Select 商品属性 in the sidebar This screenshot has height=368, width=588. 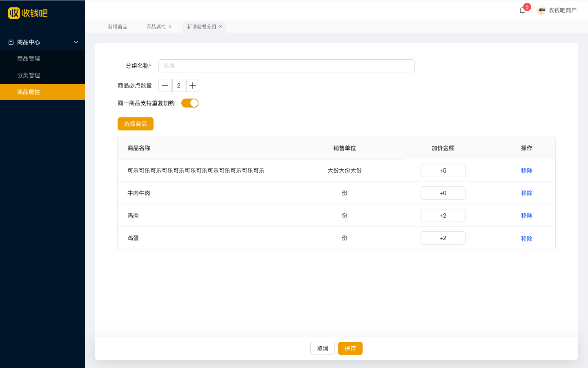pos(42,92)
